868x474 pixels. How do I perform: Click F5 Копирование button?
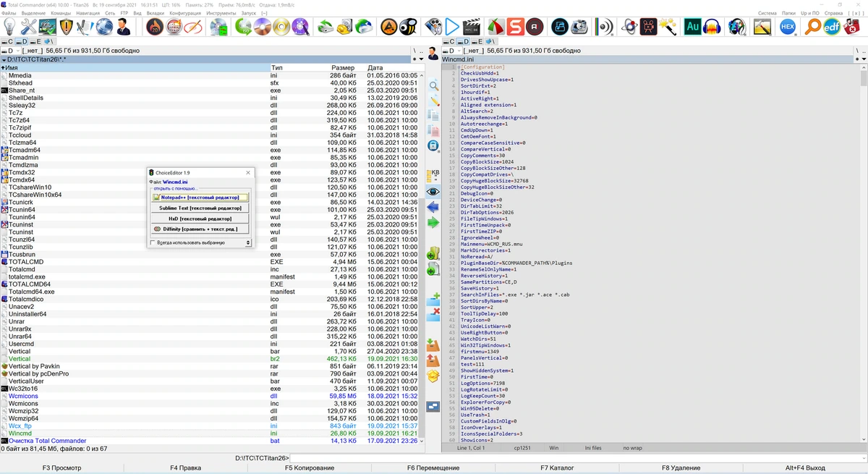click(310, 468)
